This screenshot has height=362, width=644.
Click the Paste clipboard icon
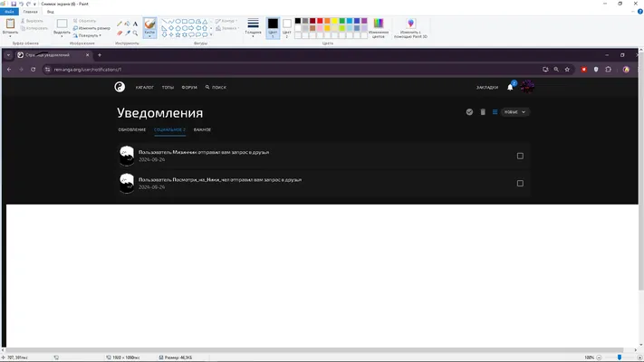10,24
